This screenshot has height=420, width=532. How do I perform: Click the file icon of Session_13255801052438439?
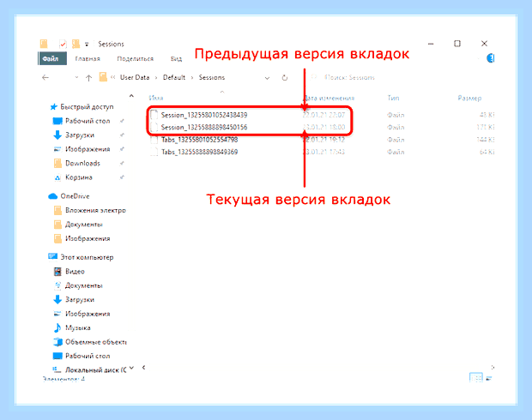(x=154, y=115)
